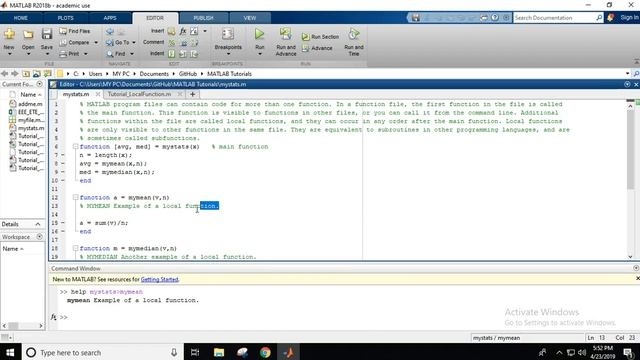Add a new editor tab with plus
This screenshot has width=640, height=360.
point(193,94)
